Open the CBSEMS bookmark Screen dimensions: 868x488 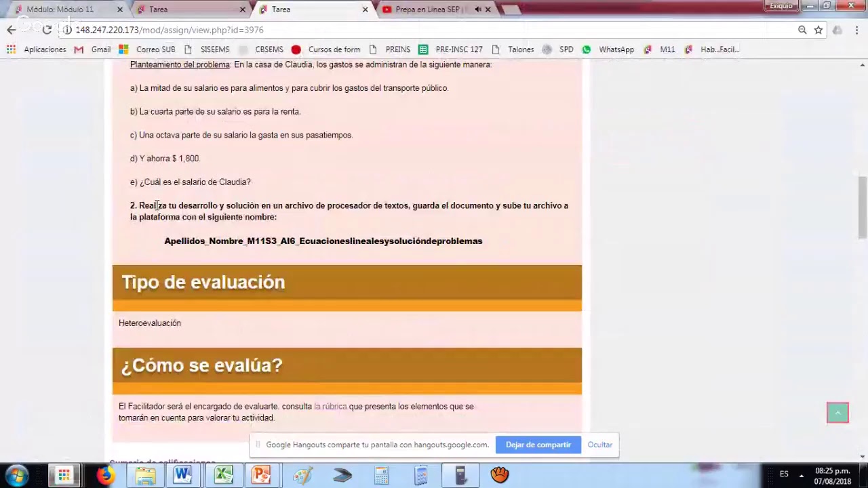[x=261, y=49]
